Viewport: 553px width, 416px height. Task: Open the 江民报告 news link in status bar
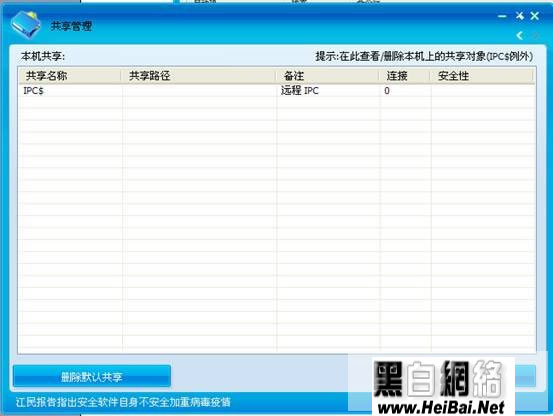click(123, 402)
